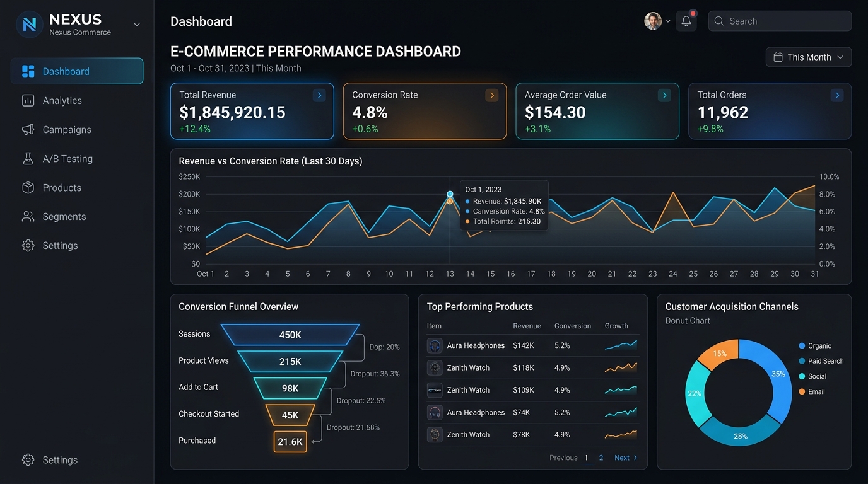
Task: Click the growth sparkline in $142K row
Action: tap(621, 345)
